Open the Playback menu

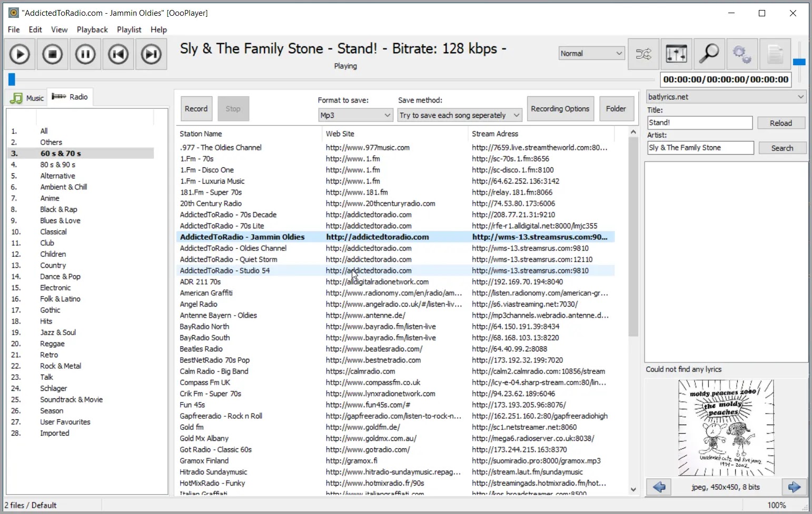coord(92,29)
